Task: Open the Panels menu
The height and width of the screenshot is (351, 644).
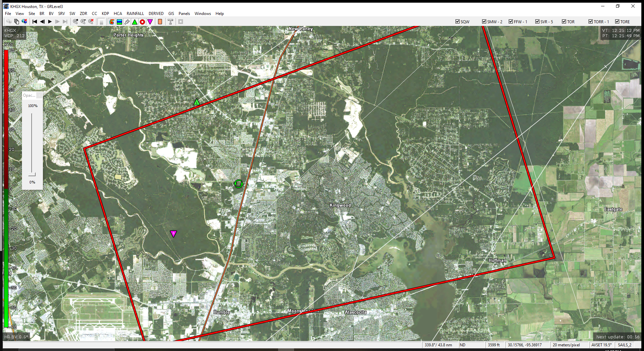Action: tap(184, 14)
